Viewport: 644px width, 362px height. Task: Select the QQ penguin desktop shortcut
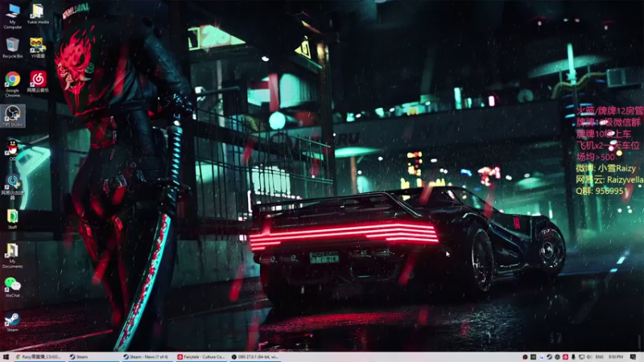13,150
